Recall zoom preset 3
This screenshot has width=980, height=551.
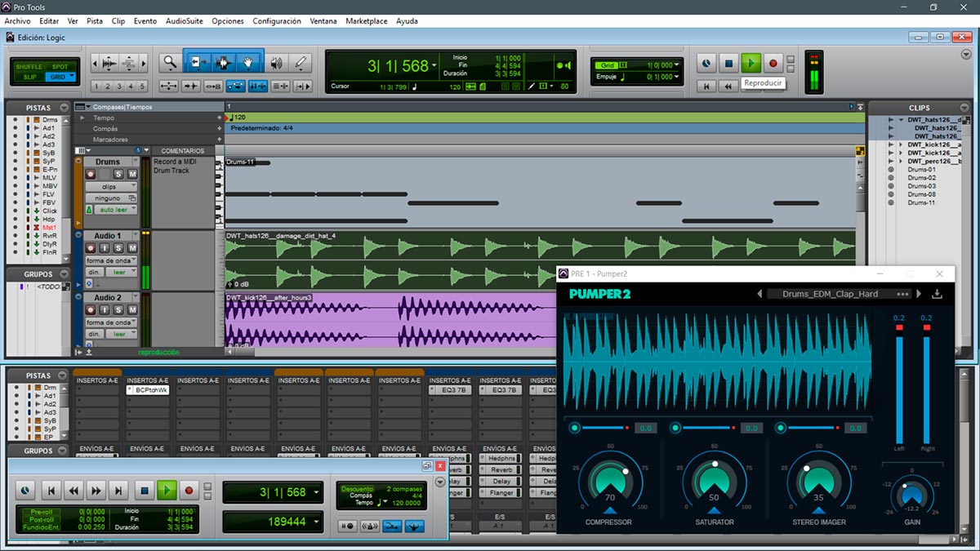pos(119,87)
